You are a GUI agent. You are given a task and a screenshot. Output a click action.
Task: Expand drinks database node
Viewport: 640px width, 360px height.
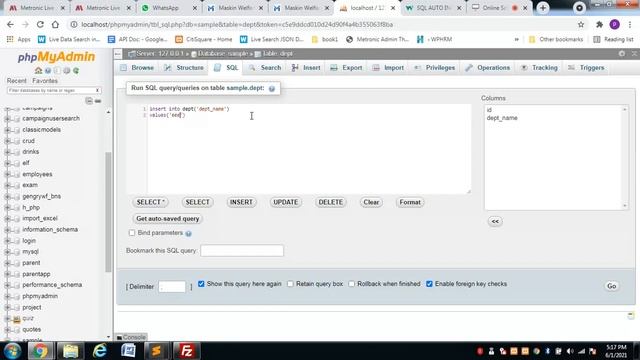[x=7, y=152]
